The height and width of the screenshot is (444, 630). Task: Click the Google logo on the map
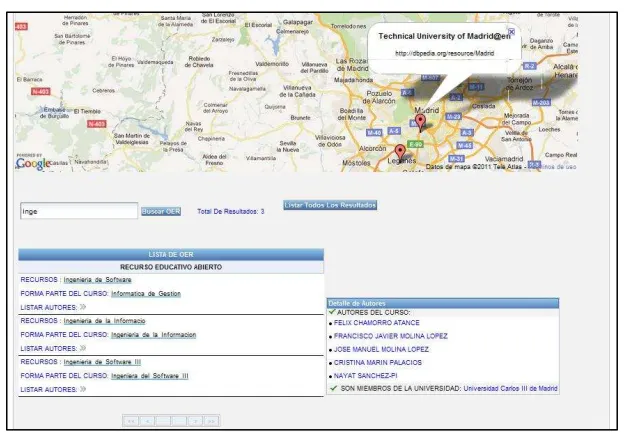click(x=33, y=163)
